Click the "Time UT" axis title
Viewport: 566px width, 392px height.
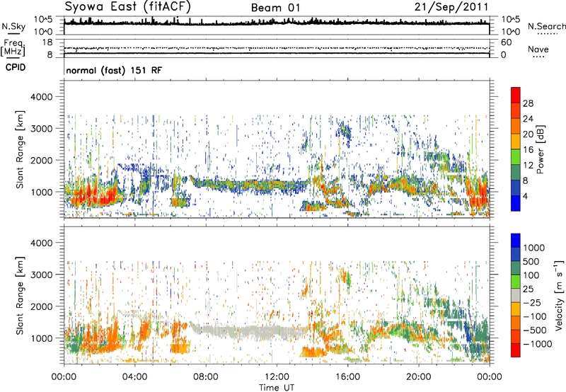[277, 388]
